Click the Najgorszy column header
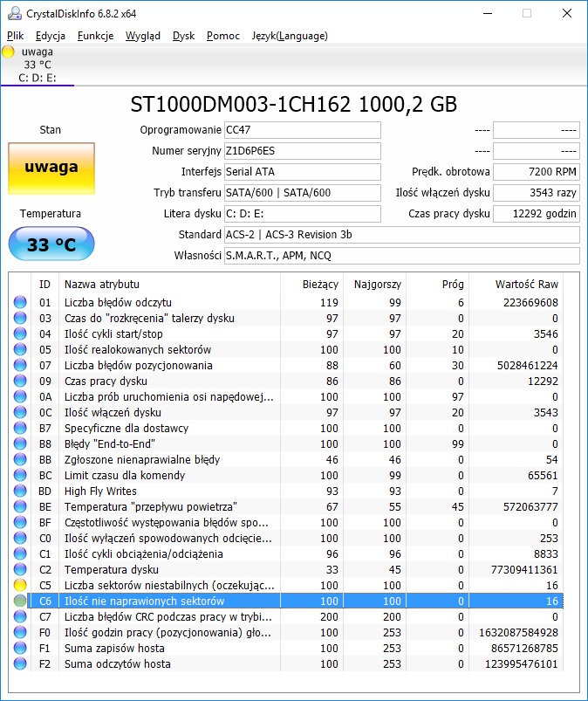The image size is (588, 701). click(374, 284)
